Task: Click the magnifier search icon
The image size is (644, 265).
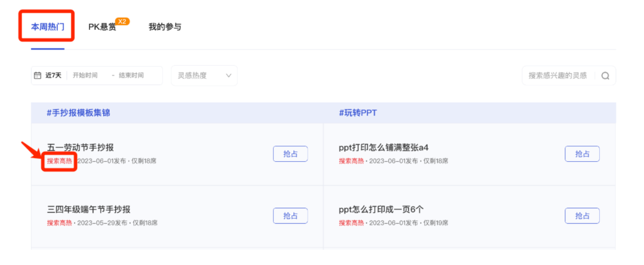Action: click(605, 76)
